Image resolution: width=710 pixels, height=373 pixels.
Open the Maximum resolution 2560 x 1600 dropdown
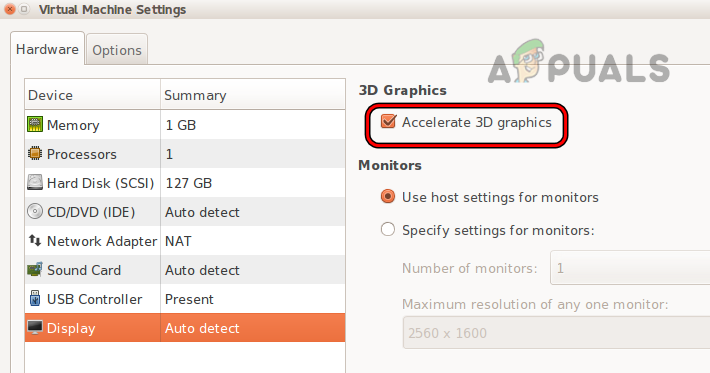point(556,333)
